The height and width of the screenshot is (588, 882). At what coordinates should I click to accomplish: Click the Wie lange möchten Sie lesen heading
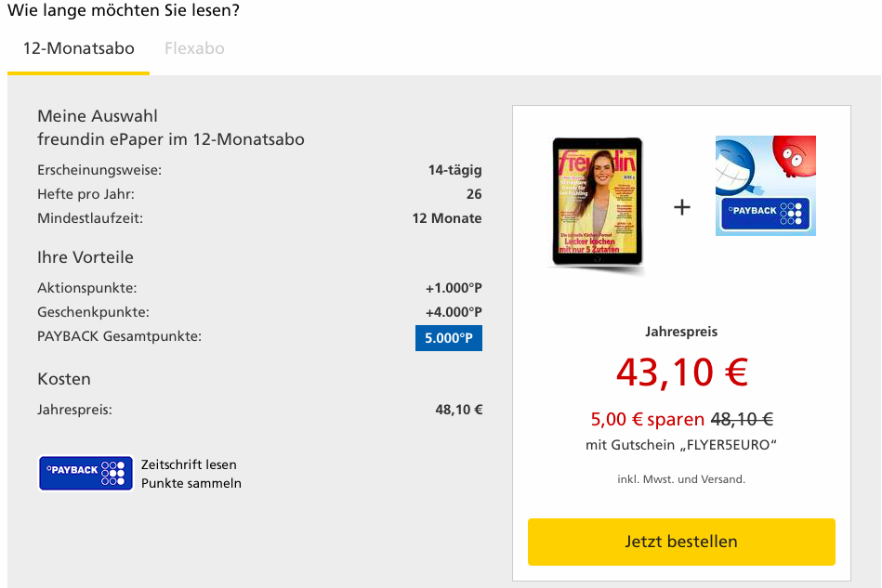tap(124, 10)
